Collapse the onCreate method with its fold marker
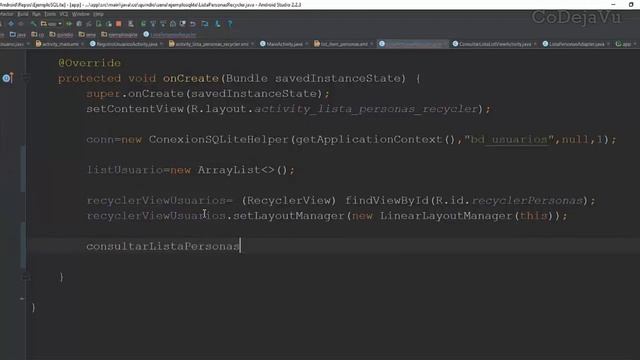The width and height of the screenshot is (640, 360). 25,78
